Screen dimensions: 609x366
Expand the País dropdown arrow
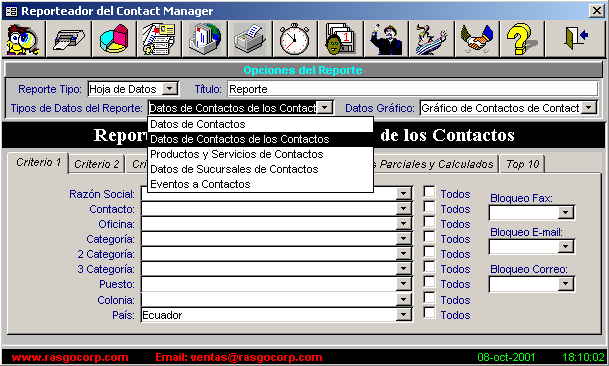(x=404, y=315)
